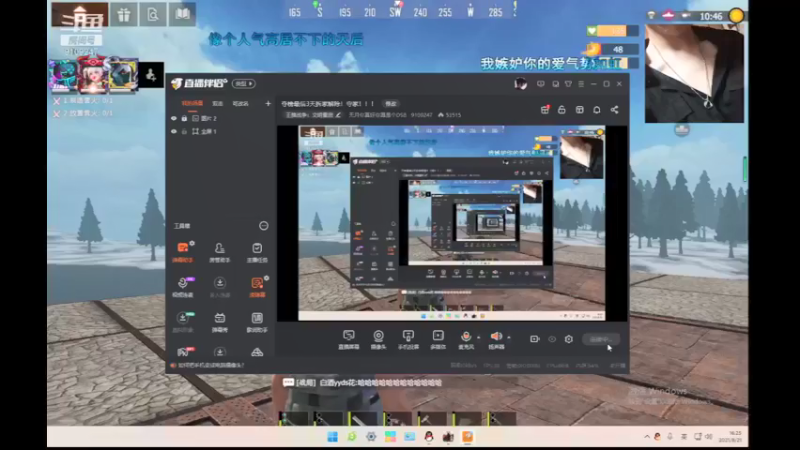This screenshot has height=450, width=800.
Task: Click the share icon in the stream info bar
Action: pos(615,110)
